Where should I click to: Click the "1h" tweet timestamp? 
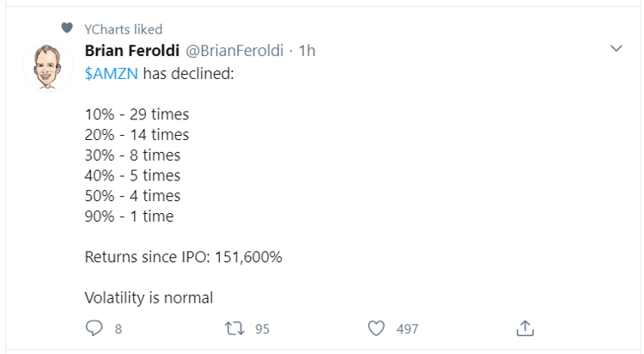[x=307, y=52]
